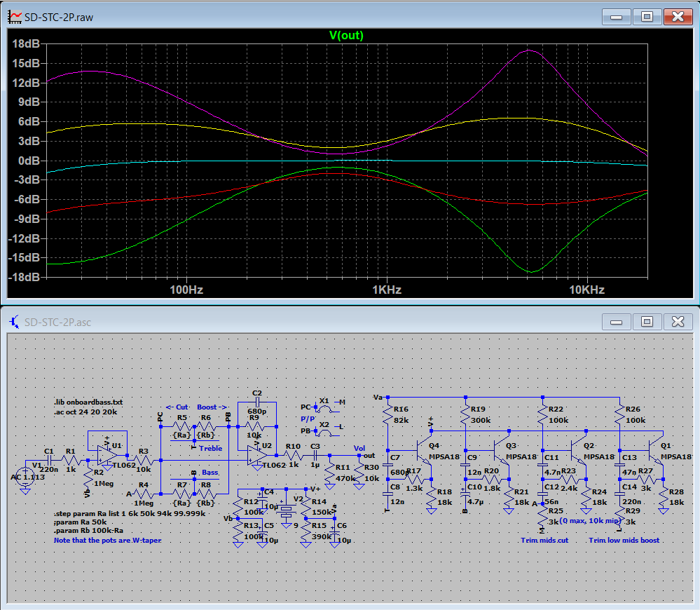Click the .param Rb 100k-Ra directive
Viewport: 700px width, 610px height.
coord(88,531)
